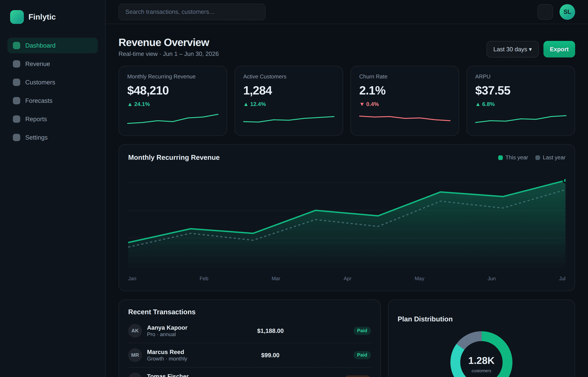
Task: Click the Revenue sidebar icon
Action: pyautogui.click(x=16, y=64)
